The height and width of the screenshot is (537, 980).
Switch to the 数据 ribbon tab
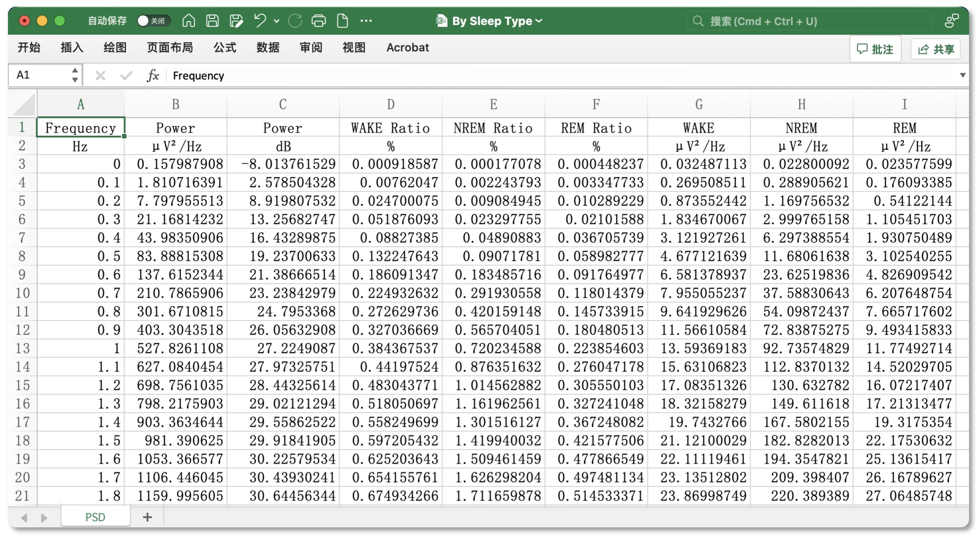point(268,48)
